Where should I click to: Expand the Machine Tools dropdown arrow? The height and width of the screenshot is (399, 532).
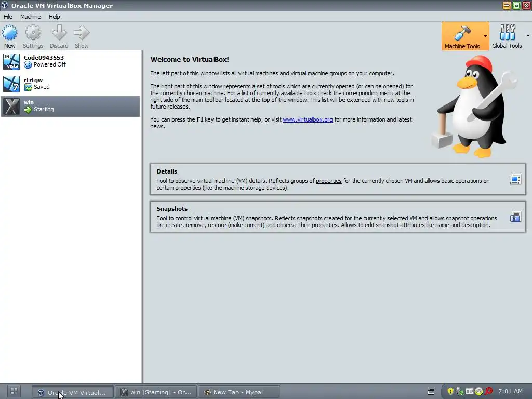pyautogui.click(x=486, y=36)
